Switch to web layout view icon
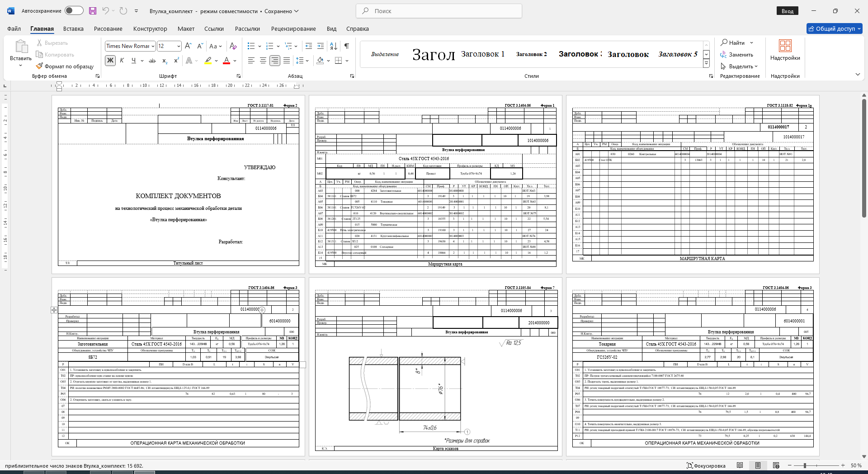 click(776, 465)
